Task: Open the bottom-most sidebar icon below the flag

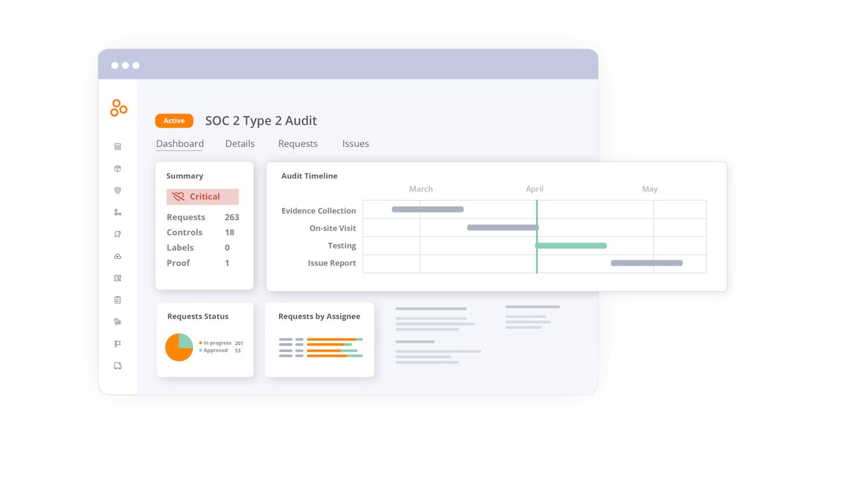Action: pyautogui.click(x=118, y=366)
